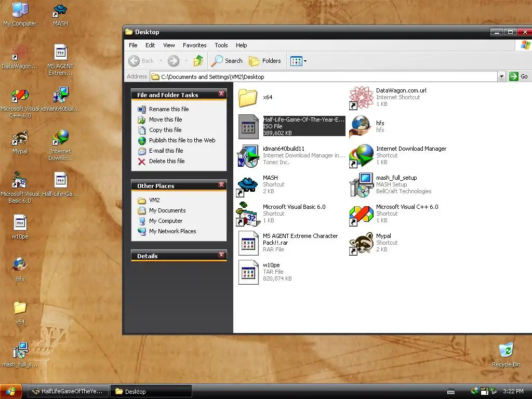Open the View menu
This screenshot has height=399, width=532.
coord(169,45)
